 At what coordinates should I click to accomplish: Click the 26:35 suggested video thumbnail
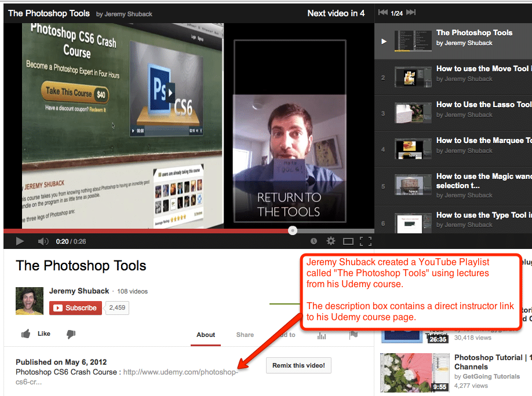(416, 336)
